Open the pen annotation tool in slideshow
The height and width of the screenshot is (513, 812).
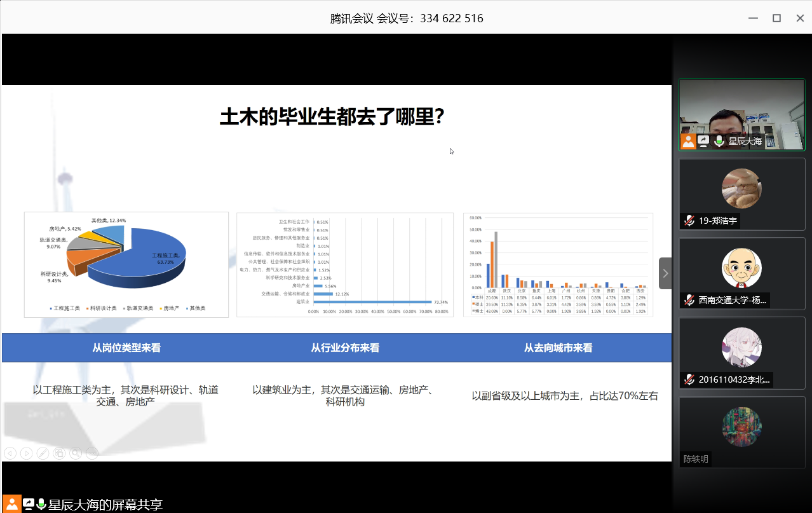pyautogui.click(x=43, y=453)
